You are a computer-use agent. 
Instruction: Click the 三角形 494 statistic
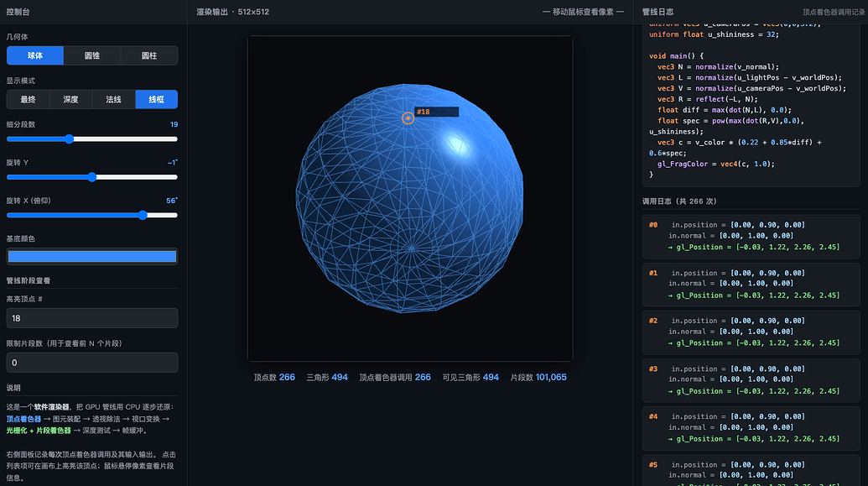click(x=327, y=378)
